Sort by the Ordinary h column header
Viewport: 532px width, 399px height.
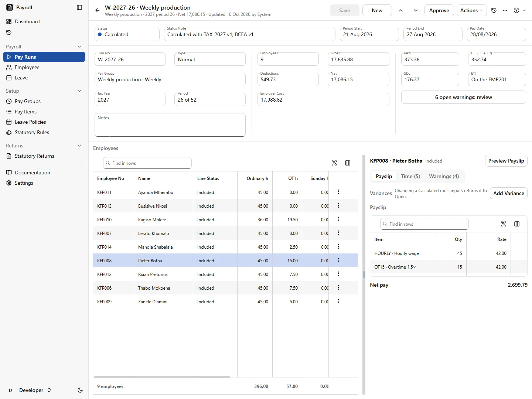coord(255,178)
